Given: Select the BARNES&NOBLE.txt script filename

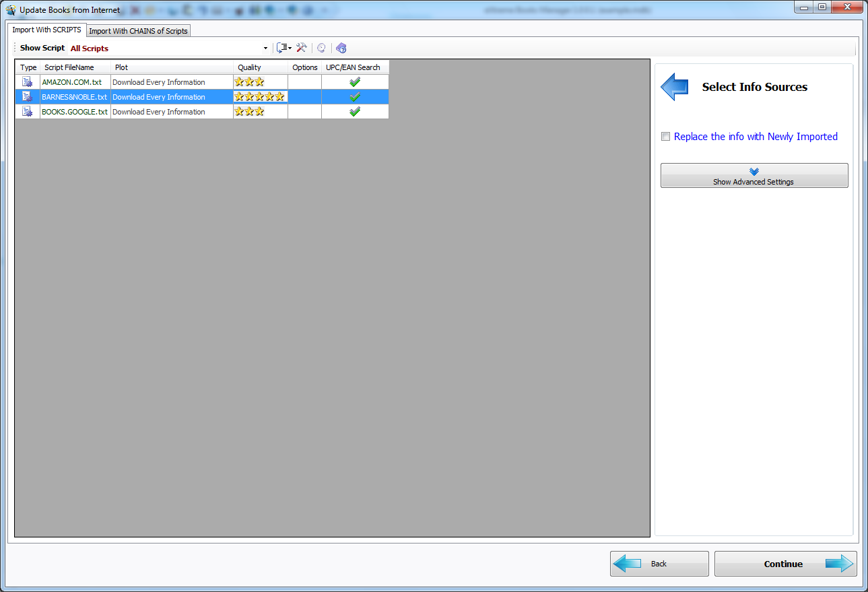Looking at the screenshot, I should point(75,97).
